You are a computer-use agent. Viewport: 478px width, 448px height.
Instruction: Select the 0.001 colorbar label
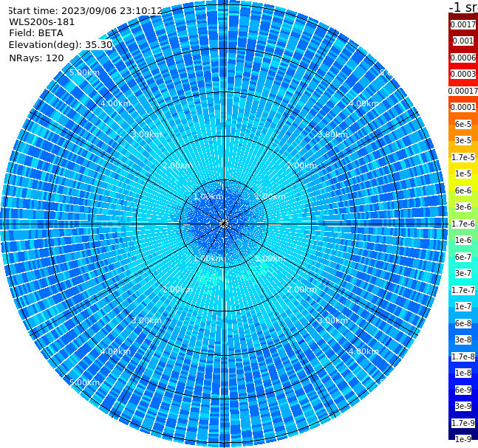(463, 41)
